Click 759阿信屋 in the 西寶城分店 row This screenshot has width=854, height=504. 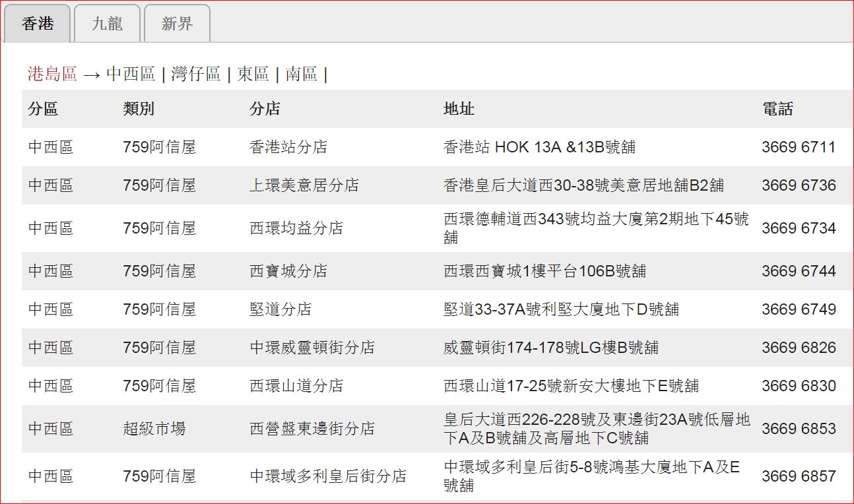[160, 271]
